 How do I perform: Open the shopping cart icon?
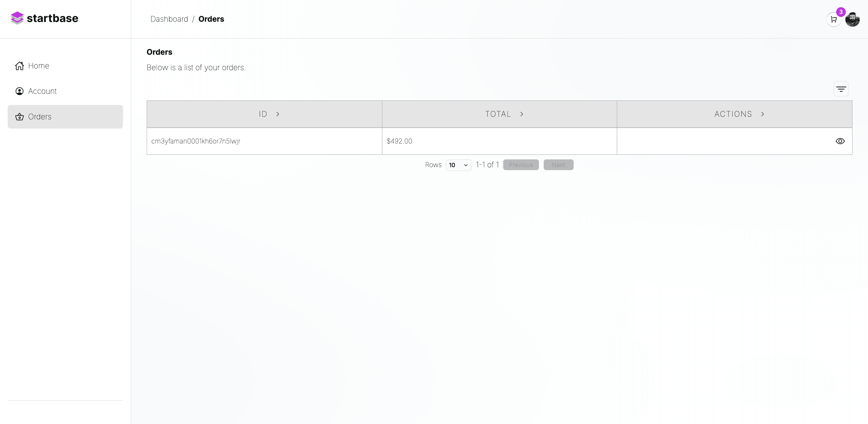[x=833, y=19]
